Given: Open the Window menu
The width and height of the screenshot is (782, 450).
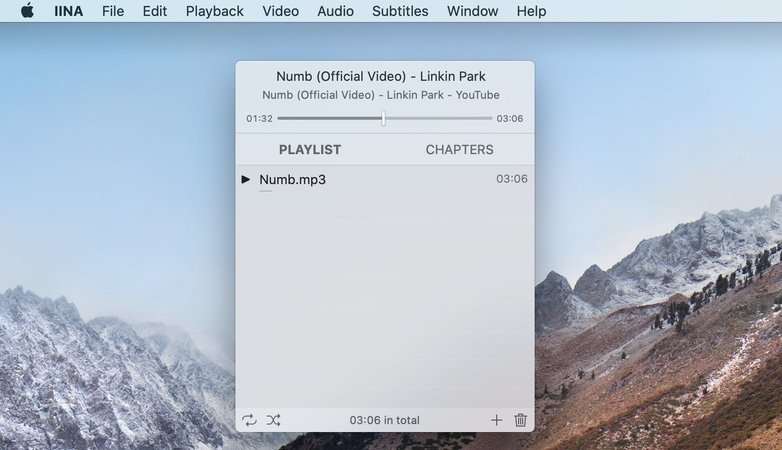Looking at the screenshot, I should pos(472,11).
